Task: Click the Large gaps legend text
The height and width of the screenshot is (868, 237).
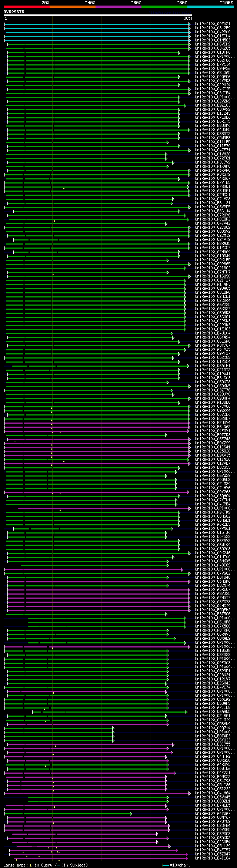Action: point(46,865)
